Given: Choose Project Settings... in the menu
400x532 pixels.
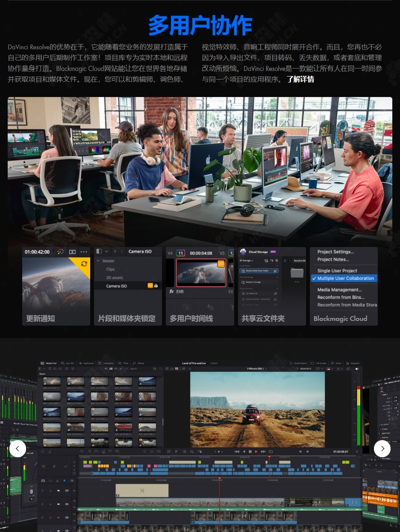Looking at the screenshot, I should click(336, 252).
